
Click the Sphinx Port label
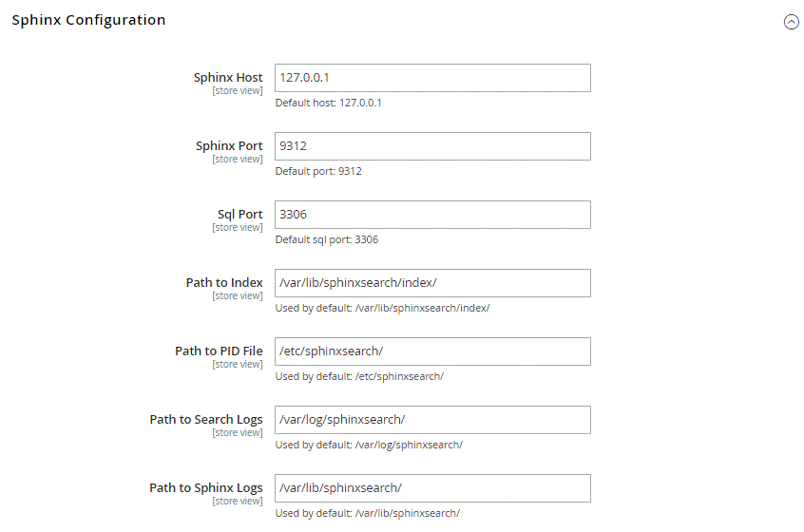point(229,146)
